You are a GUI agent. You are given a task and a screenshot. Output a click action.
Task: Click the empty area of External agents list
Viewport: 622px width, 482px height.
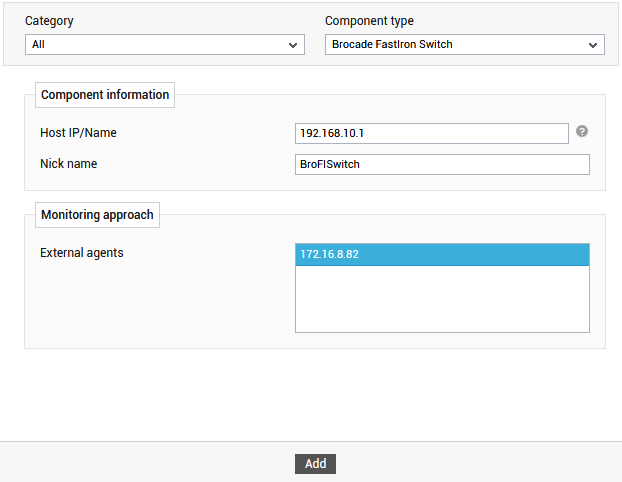[x=442, y=298]
